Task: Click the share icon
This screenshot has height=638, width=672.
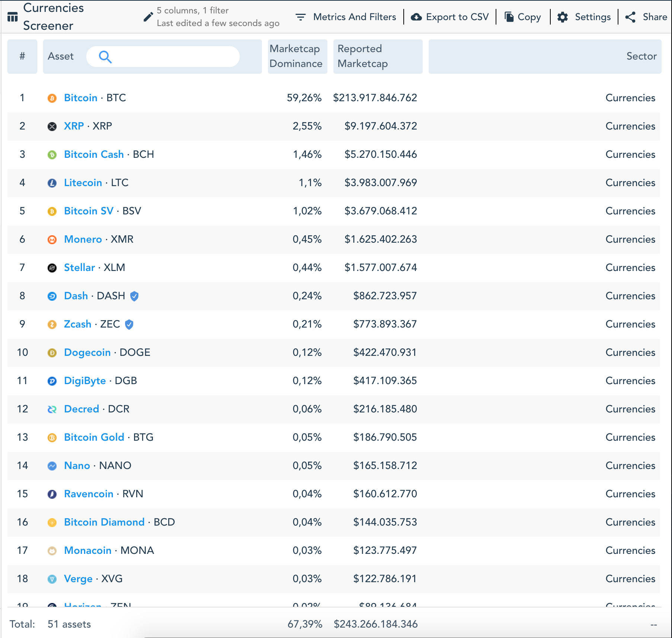Action: click(x=630, y=17)
